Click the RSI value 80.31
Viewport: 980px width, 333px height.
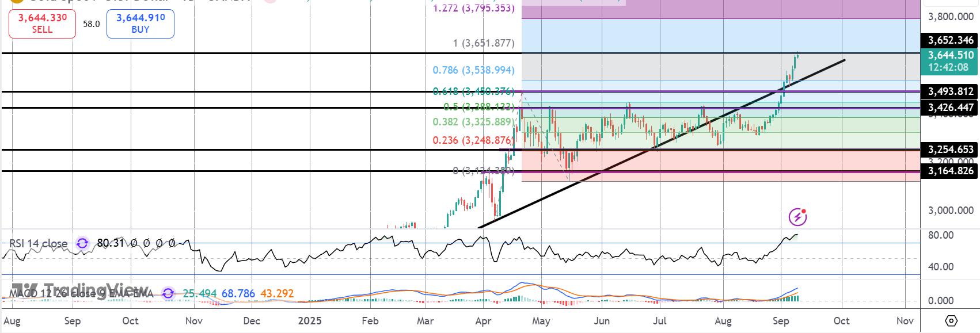tap(111, 243)
